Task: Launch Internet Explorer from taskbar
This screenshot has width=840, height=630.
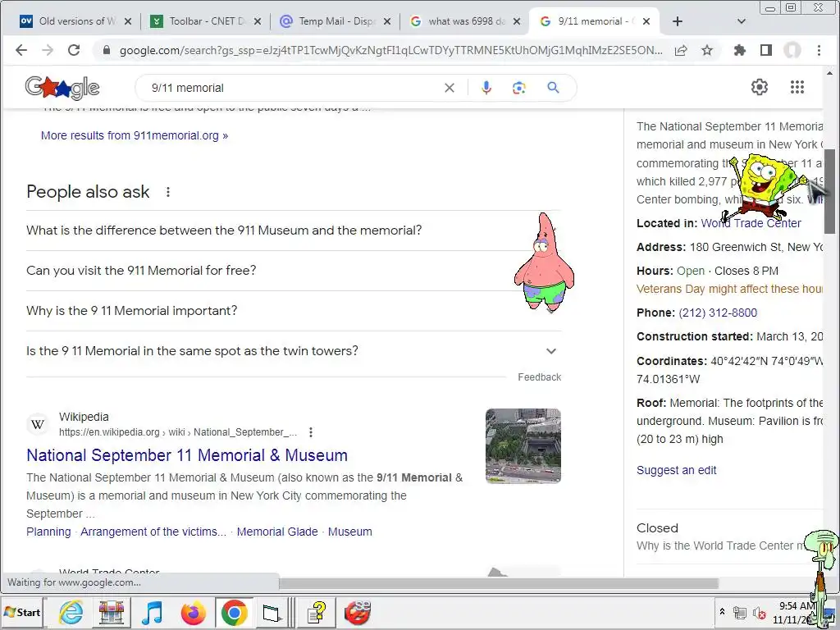Action: pyautogui.click(x=71, y=612)
